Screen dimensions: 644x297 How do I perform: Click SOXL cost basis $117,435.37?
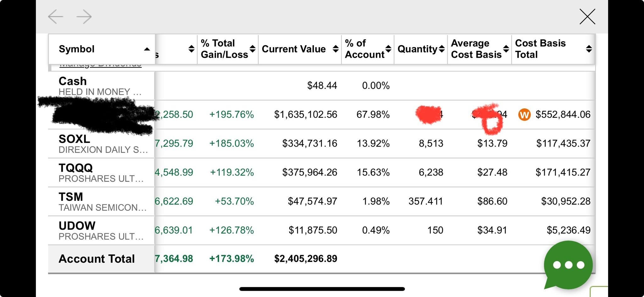click(x=563, y=143)
